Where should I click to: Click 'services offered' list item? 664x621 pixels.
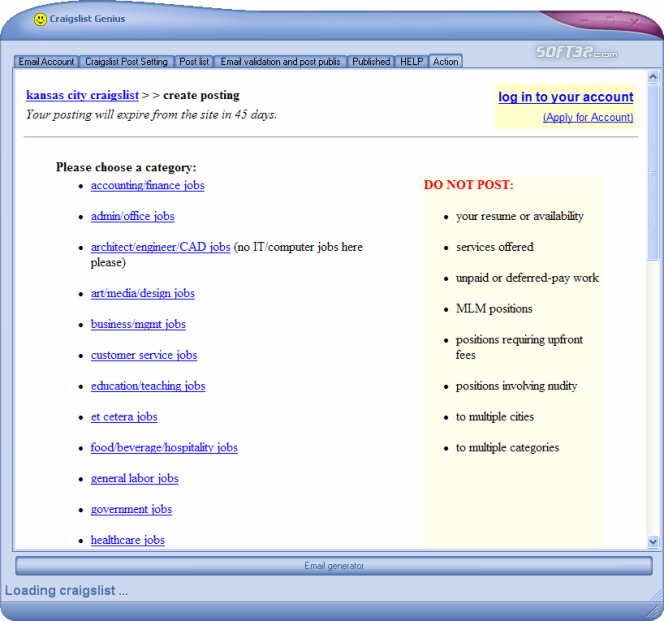[495, 247]
